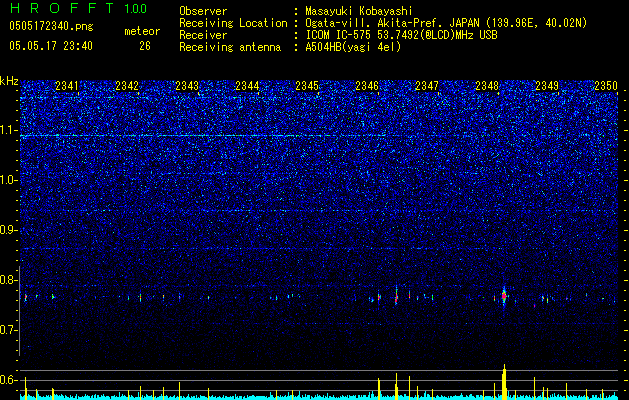Click the date stamp 05.05.17 23:40
Image resolution: width=629 pixels, height=400 pixels.
point(51,46)
